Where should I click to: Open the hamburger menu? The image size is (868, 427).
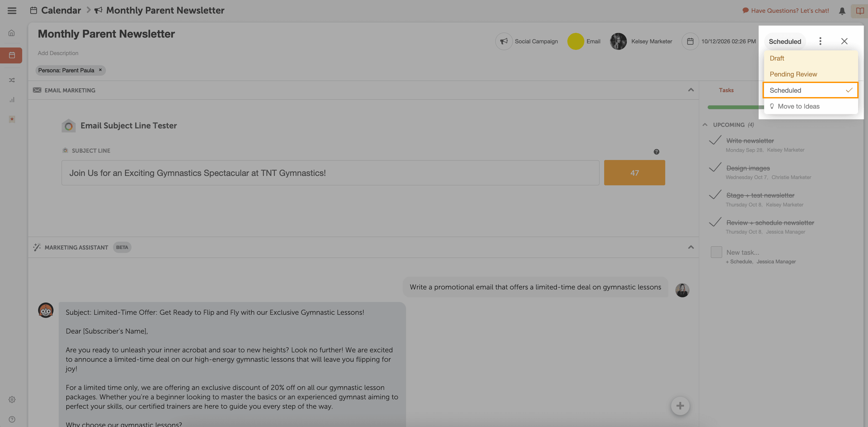12,10
